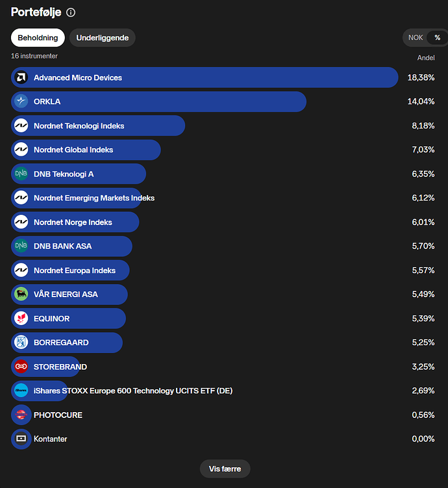Select the Beholdning tab

point(38,38)
